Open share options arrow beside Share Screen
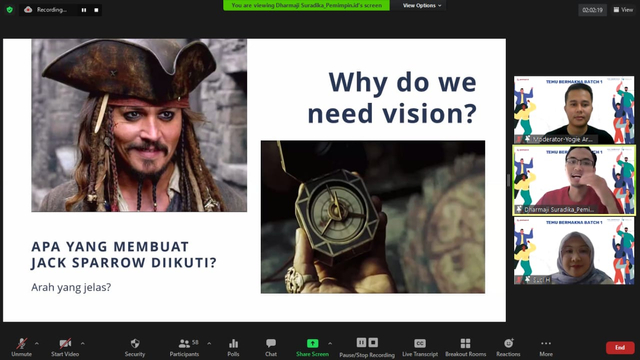 (330, 344)
